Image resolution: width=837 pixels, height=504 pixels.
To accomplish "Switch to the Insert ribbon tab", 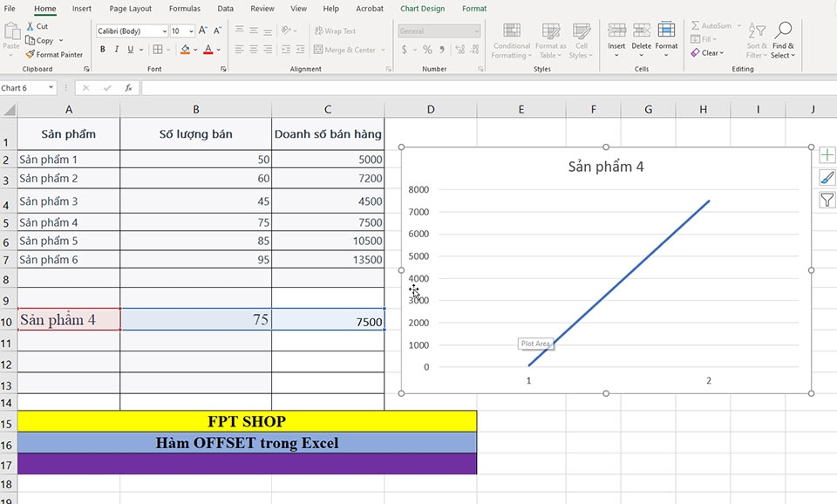I will 82,9.
